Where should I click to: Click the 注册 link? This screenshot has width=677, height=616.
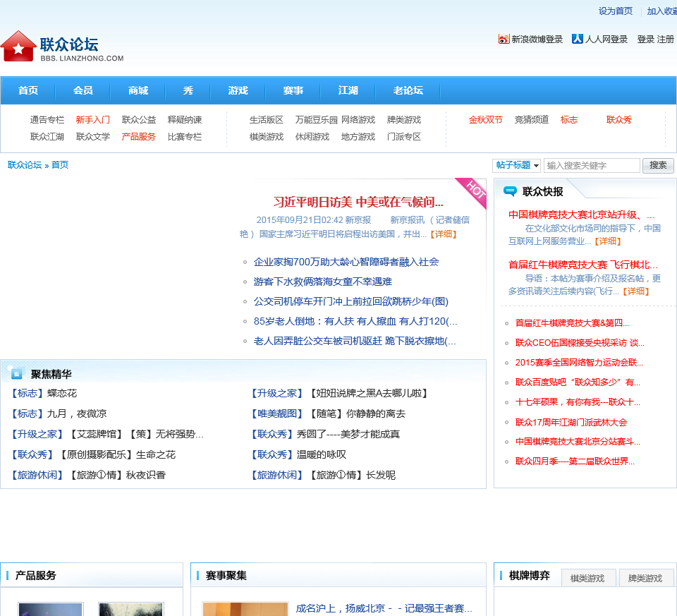click(x=665, y=40)
